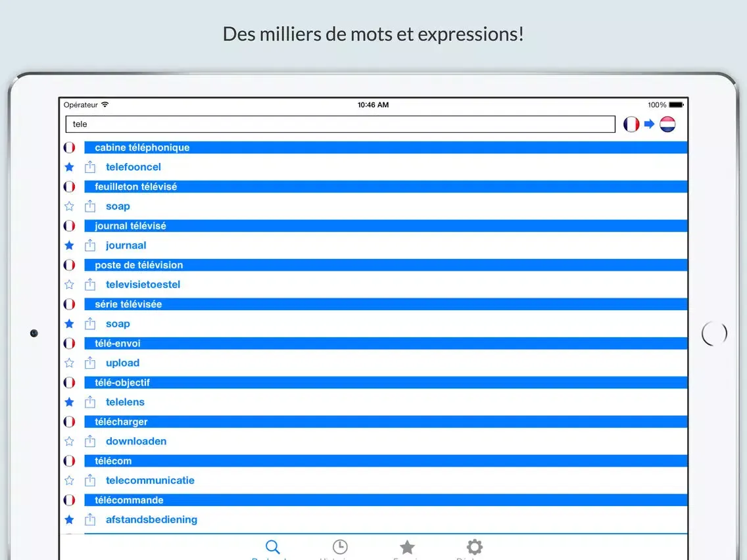Tap the word 'televisietoestel'
The height and width of the screenshot is (560, 747).
pyautogui.click(x=143, y=285)
